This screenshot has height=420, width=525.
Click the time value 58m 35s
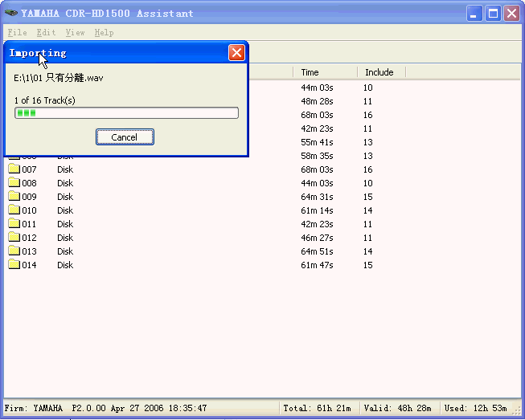(x=317, y=156)
